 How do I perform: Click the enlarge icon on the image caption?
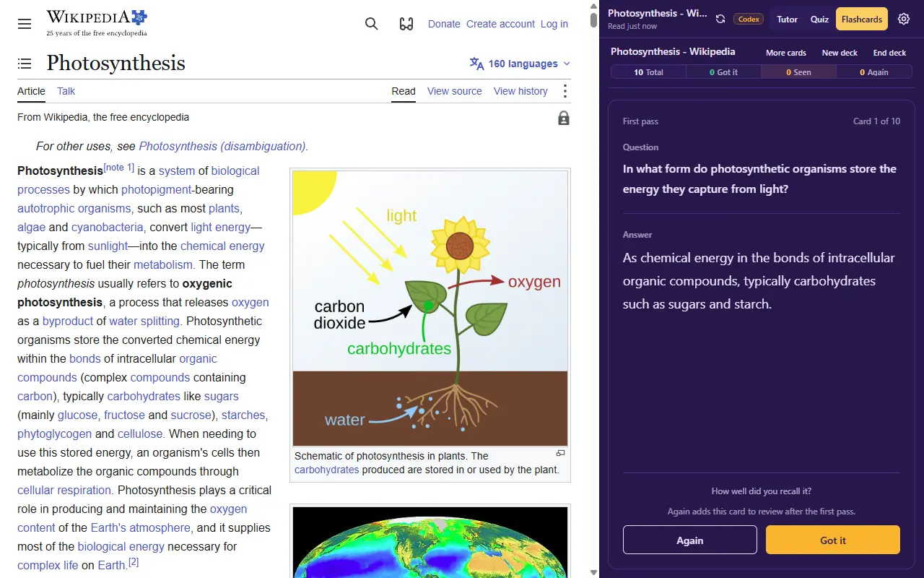[x=560, y=454]
